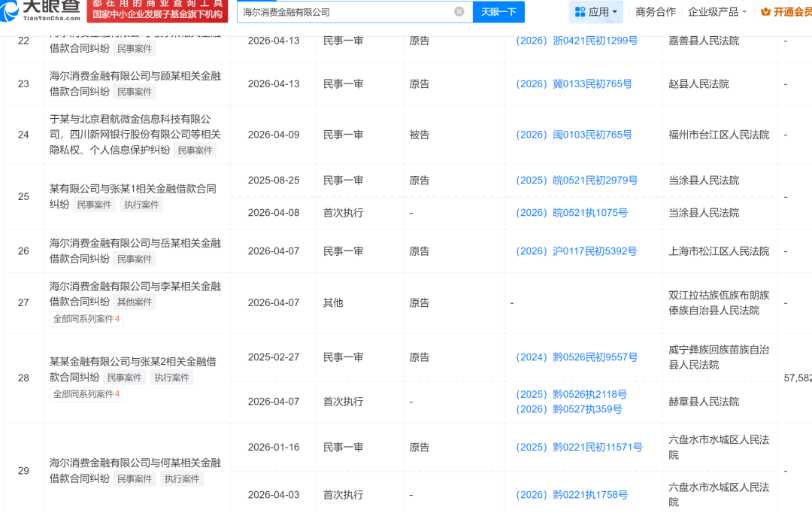
Task: Click row number 26
Action: coord(23,251)
